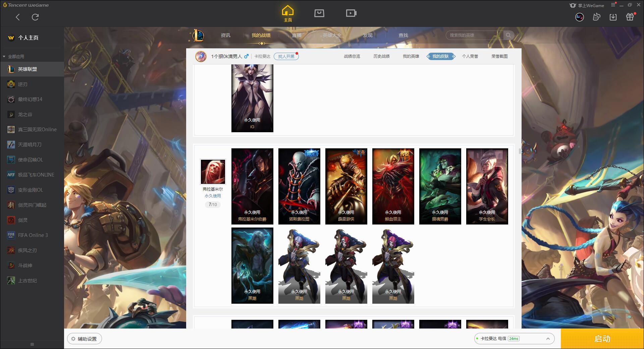Open the 直播 tab
Screen dimensions: 644x349
pyautogui.click(x=297, y=35)
